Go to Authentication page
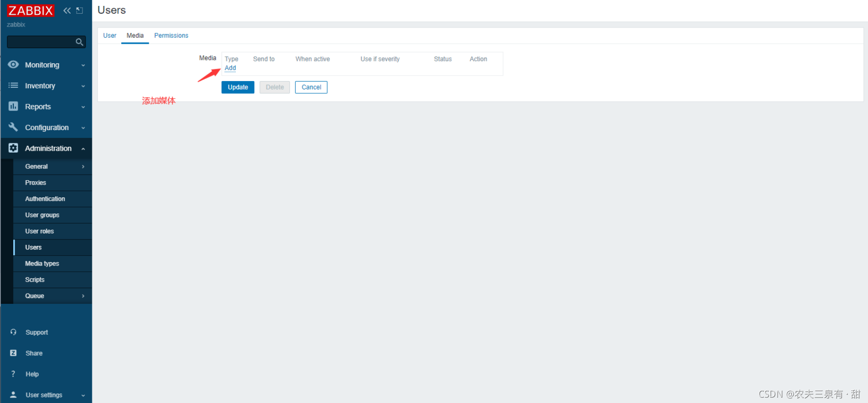The height and width of the screenshot is (403, 868). [x=53, y=199]
